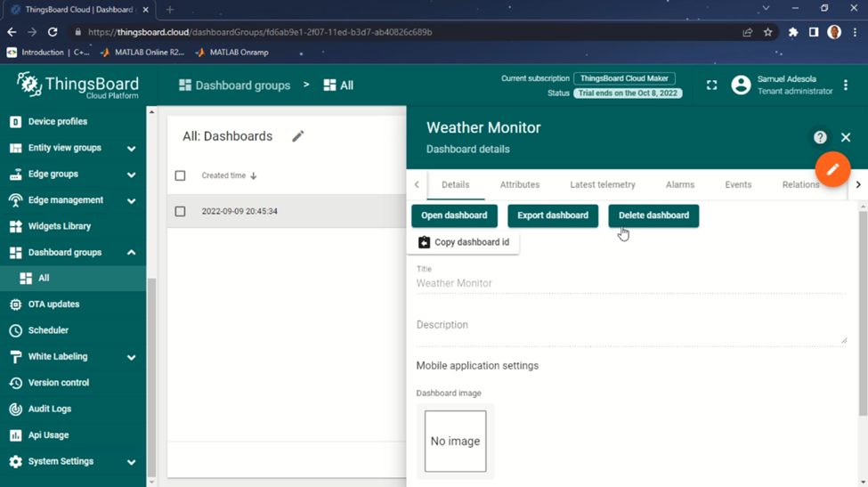The height and width of the screenshot is (487, 868).
Task: Toggle fullscreen mode icon in header
Action: (712, 85)
